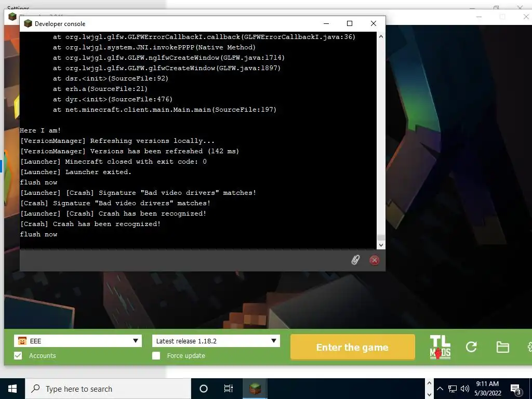Open the Latest release 1.18.2 version dropdown
Screen dimensions: 532x399
tap(216, 341)
